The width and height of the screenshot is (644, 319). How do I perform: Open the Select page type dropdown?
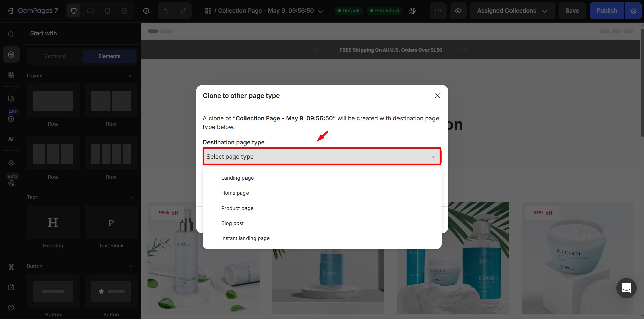pos(322,156)
